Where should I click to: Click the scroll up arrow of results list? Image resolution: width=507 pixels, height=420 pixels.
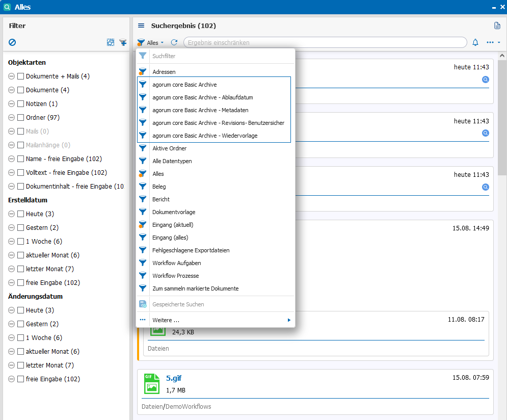(502, 56)
